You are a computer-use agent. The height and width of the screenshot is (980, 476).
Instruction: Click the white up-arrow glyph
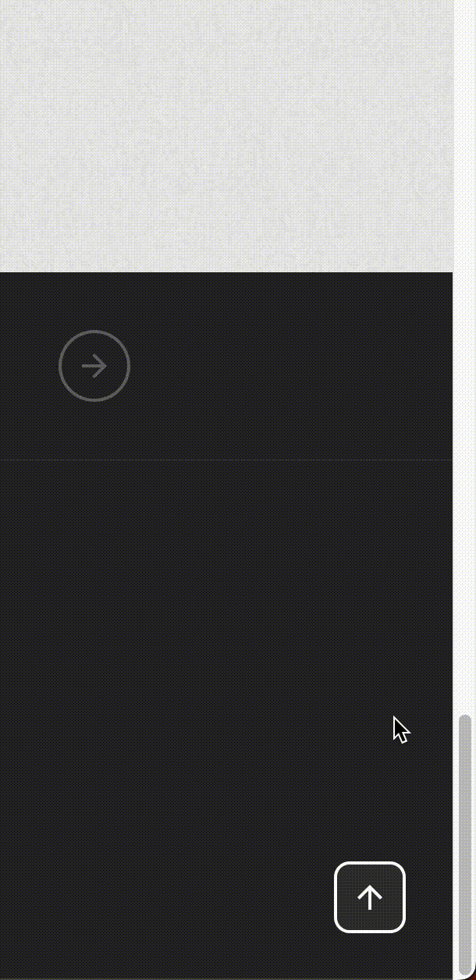pos(370,897)
